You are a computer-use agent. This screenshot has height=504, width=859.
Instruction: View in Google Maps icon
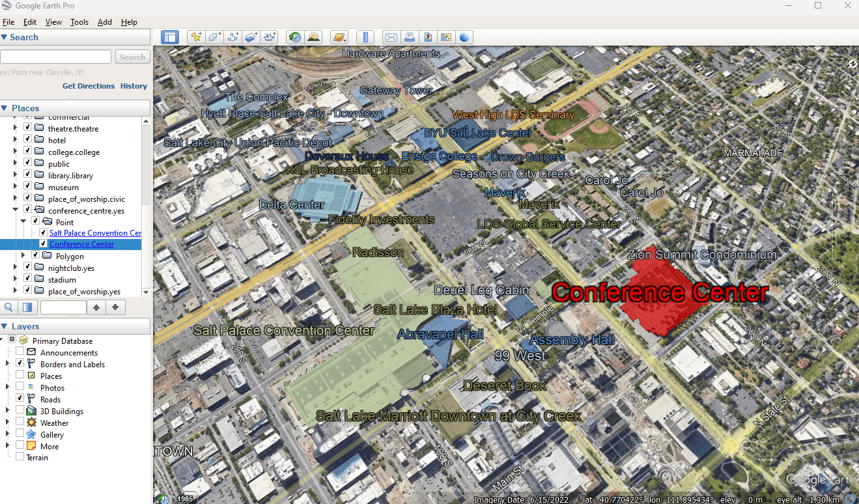(446, 37)
